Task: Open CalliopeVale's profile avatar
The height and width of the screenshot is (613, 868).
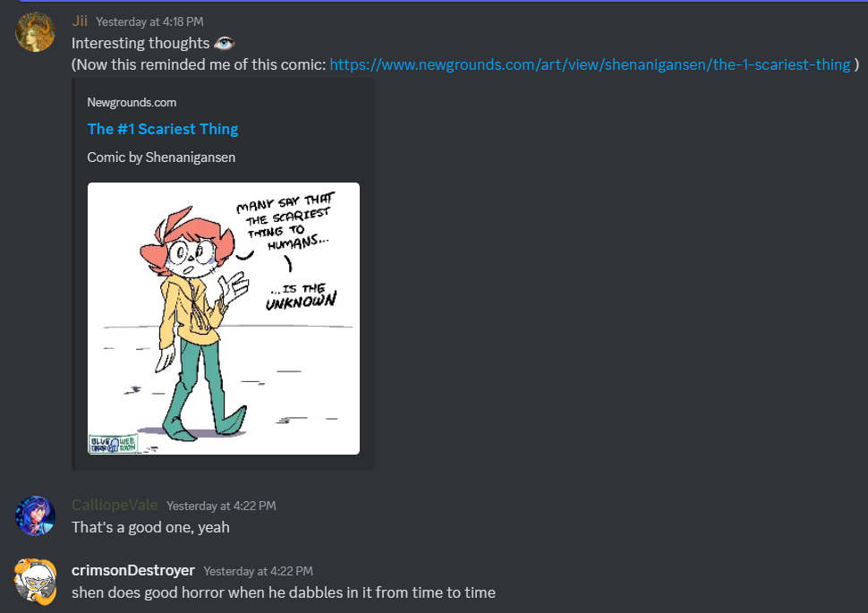Action: (x=36, y=515)
